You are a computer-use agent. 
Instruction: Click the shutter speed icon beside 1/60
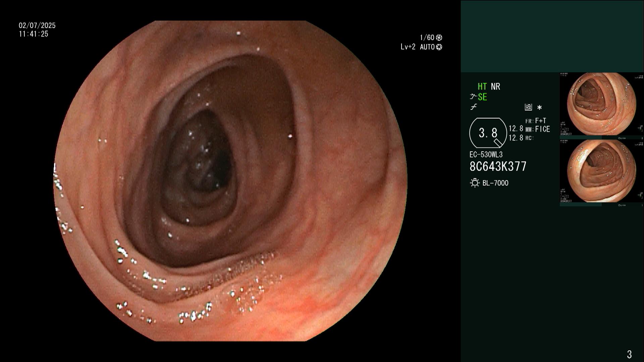[x=439, y=38]
